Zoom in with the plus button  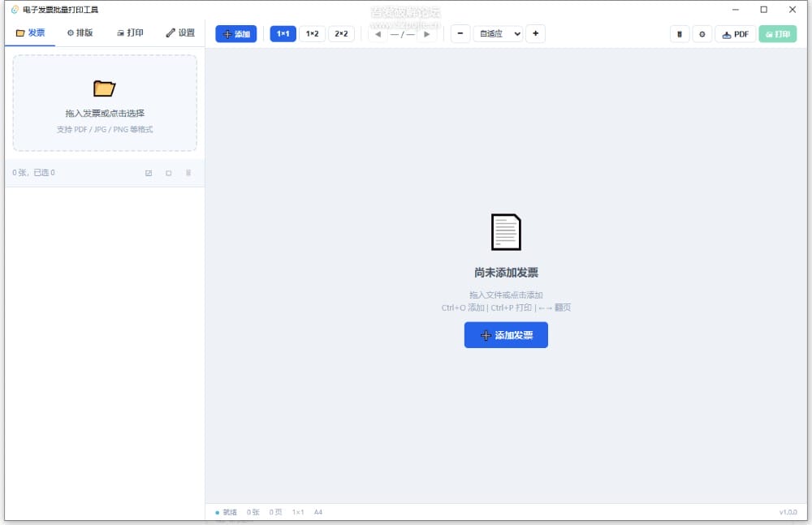pos(535,33)
